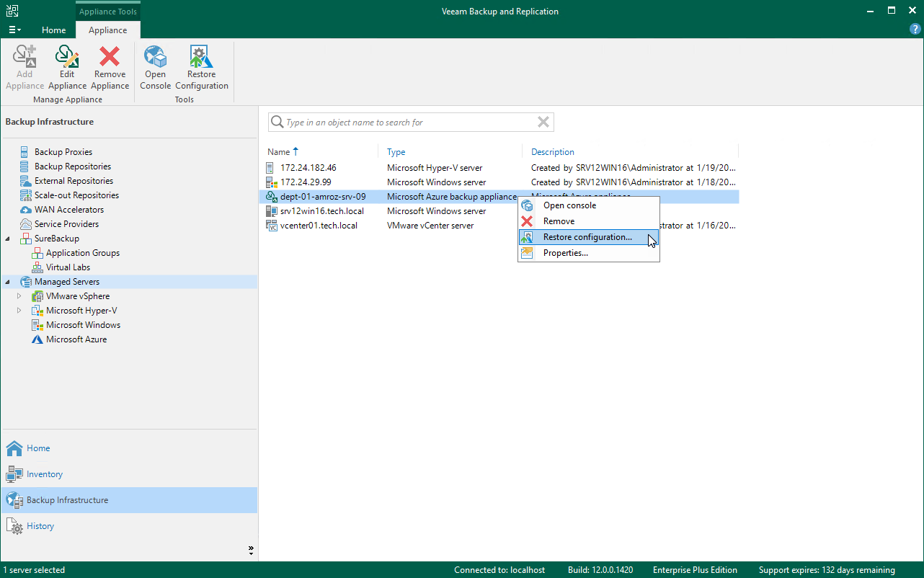Screen dimensions: 924x578
Task: Open the Inventory view
Action: tap(45, 474)
